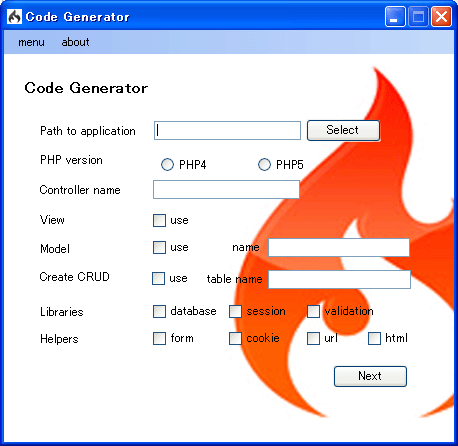Open the about menu

(x=75, y=42)
